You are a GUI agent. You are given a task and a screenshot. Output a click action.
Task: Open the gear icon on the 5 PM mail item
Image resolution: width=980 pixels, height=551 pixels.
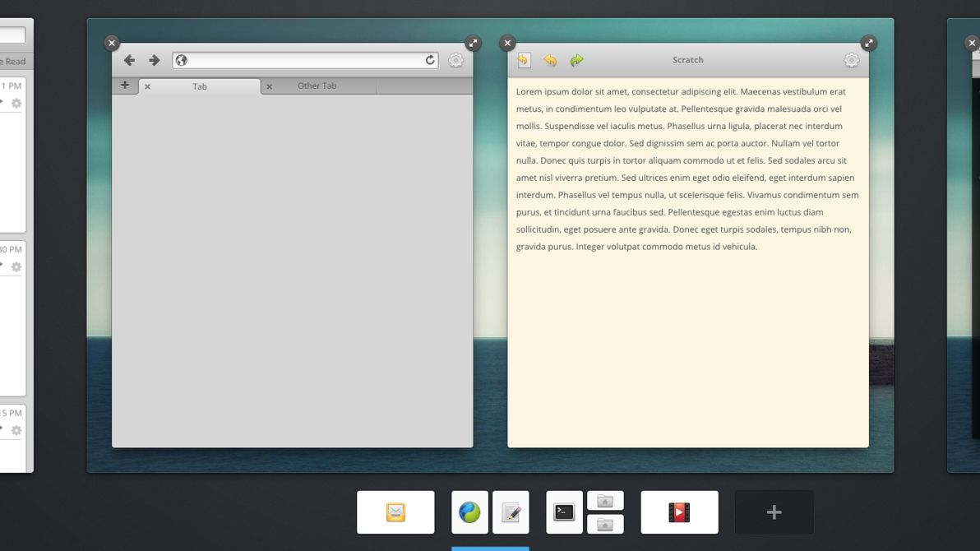click(16, 430)
